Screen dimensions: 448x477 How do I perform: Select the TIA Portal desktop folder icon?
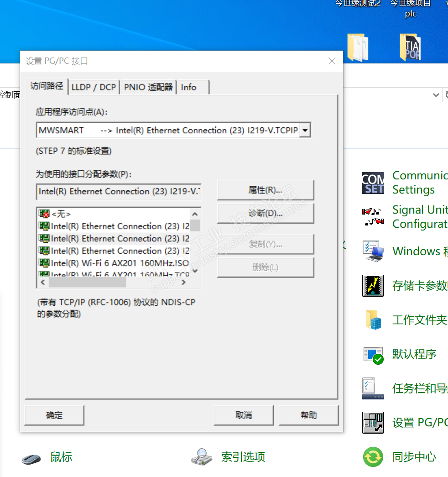click(x=410, y=47)
